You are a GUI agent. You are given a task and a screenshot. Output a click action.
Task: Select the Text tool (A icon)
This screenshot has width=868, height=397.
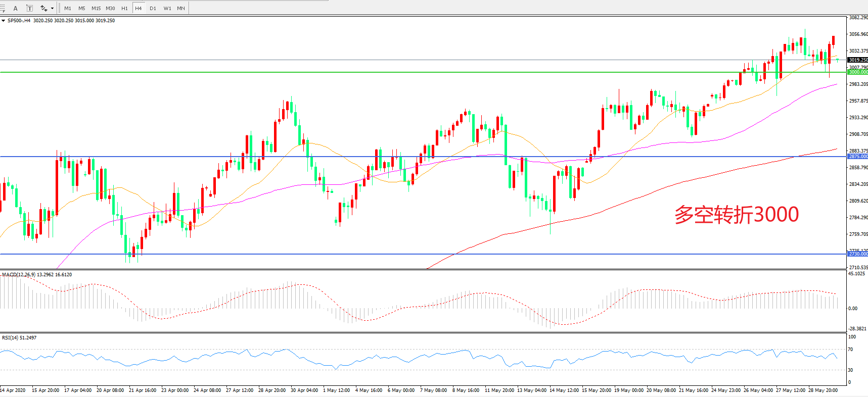15,8
